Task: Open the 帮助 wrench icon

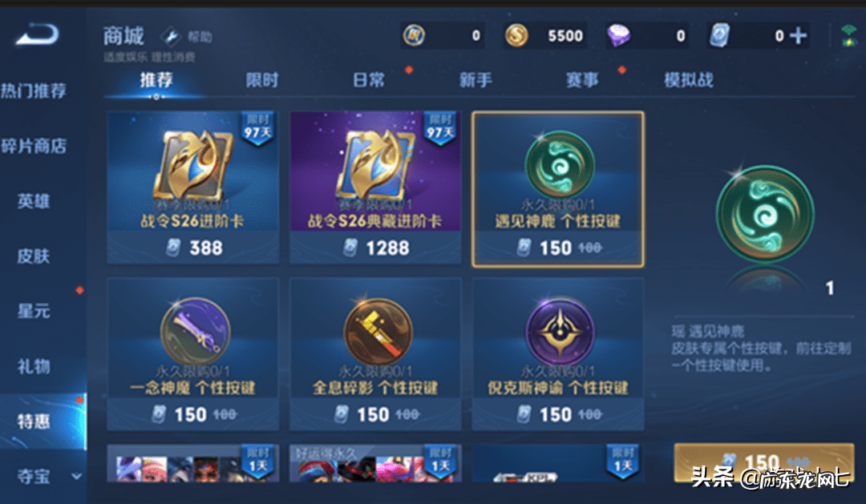Action: 171,36
